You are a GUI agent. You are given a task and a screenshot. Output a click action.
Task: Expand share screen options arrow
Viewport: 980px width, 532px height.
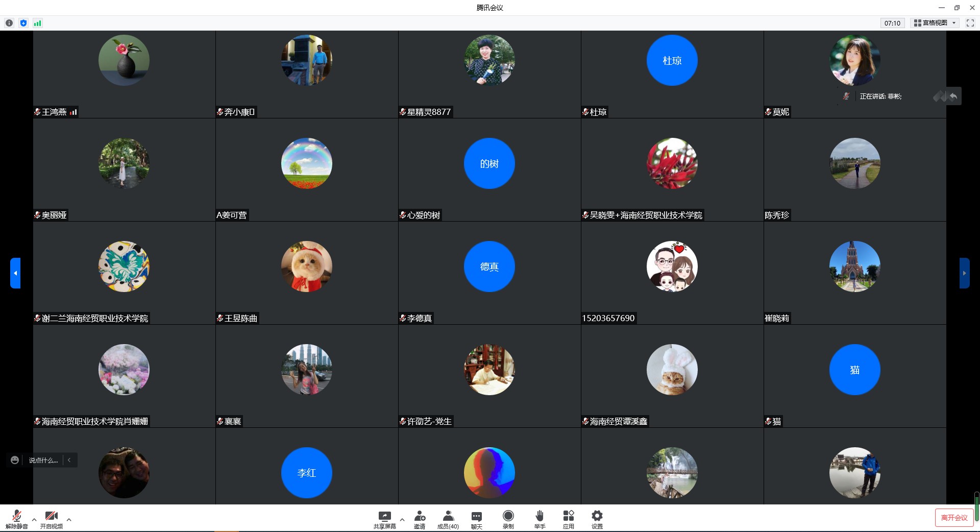point(402,520)
